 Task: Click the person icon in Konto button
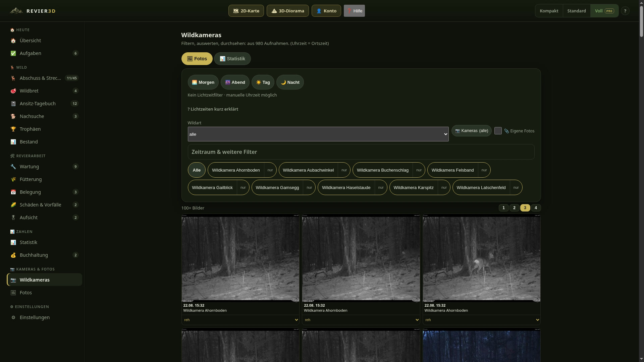click(x=319, y=11)
